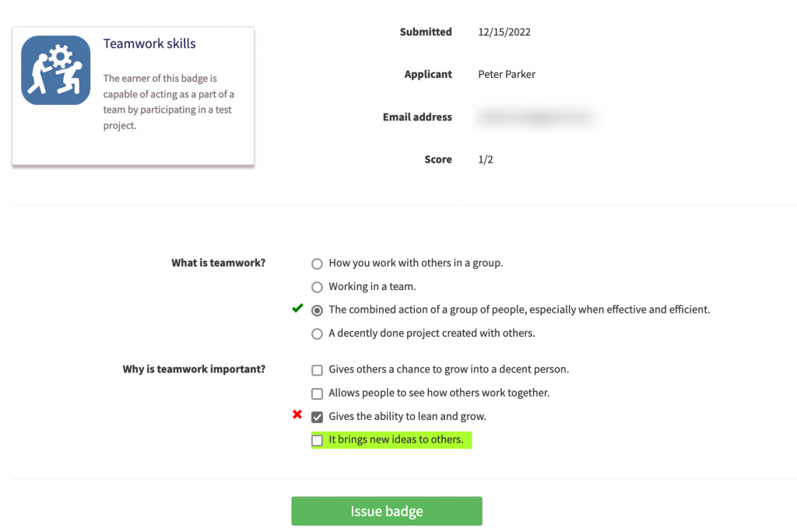Click the 'Why is teamwork important?' label

[x=194, y=369]
